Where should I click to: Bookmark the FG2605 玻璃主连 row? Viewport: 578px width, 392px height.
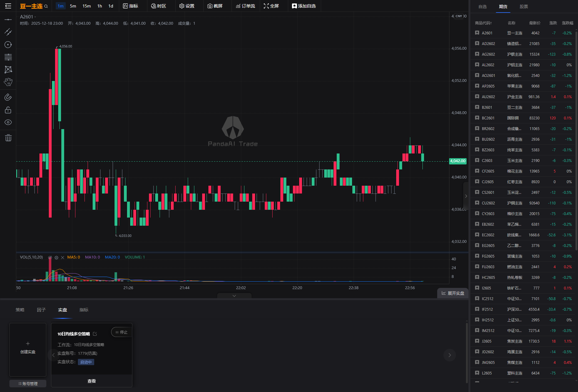[x=477, y=256]
